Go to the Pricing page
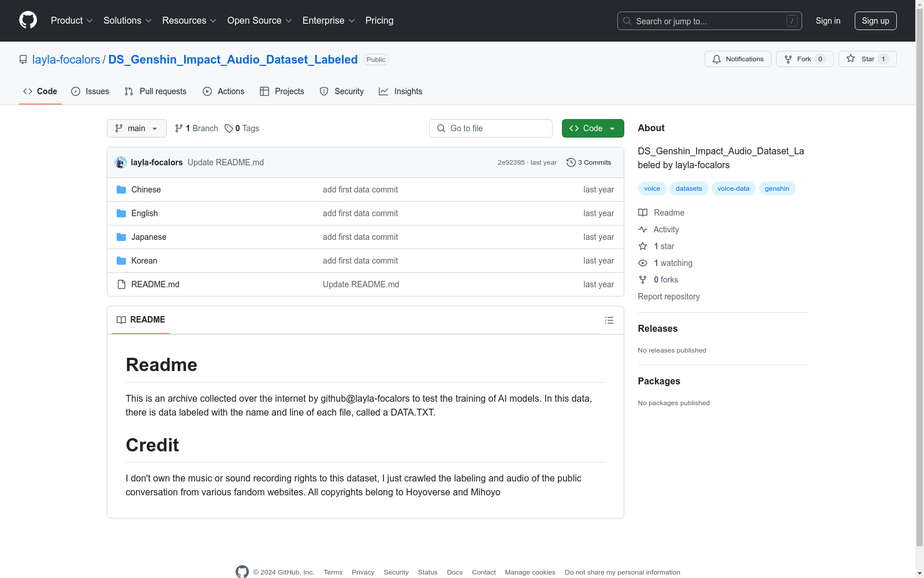Image resolution: width=924 pixels, height=578 pixels. [379, 20]
